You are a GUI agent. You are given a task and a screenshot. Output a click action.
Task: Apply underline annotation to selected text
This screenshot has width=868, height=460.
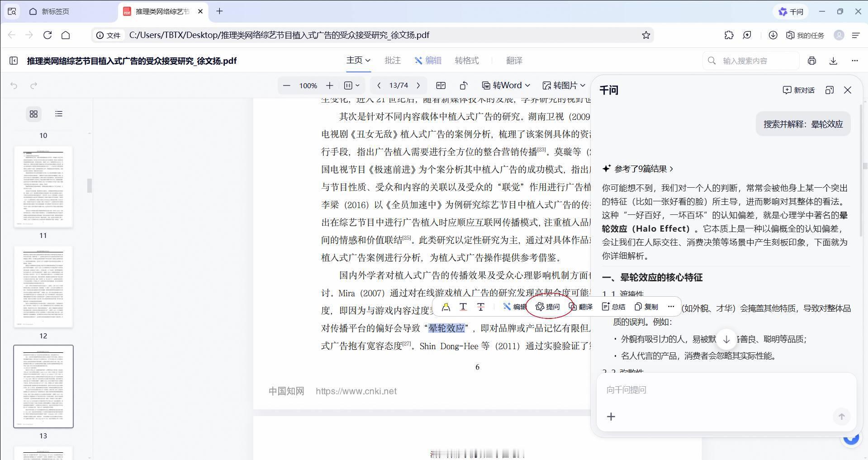[463, 307]
